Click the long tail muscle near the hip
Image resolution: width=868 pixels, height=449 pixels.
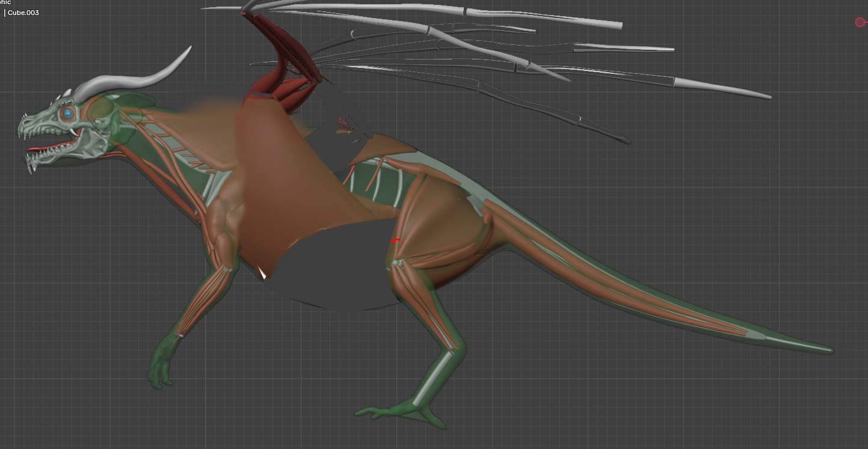541,240
